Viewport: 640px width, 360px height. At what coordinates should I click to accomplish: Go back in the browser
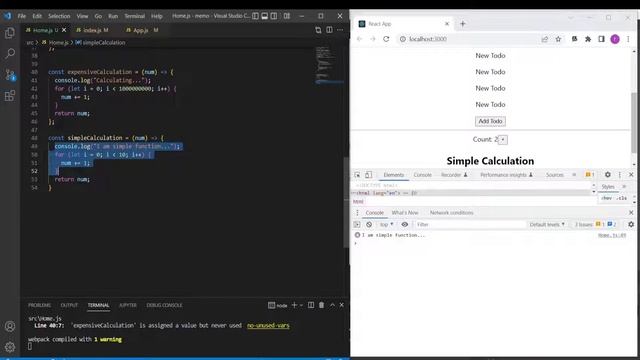coord(360,39)
